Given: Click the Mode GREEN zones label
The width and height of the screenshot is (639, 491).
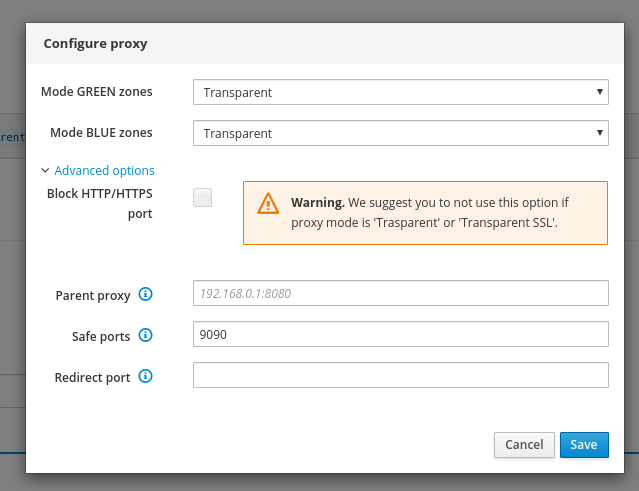Looking at the screenshot, I should (x=97, y=92).
